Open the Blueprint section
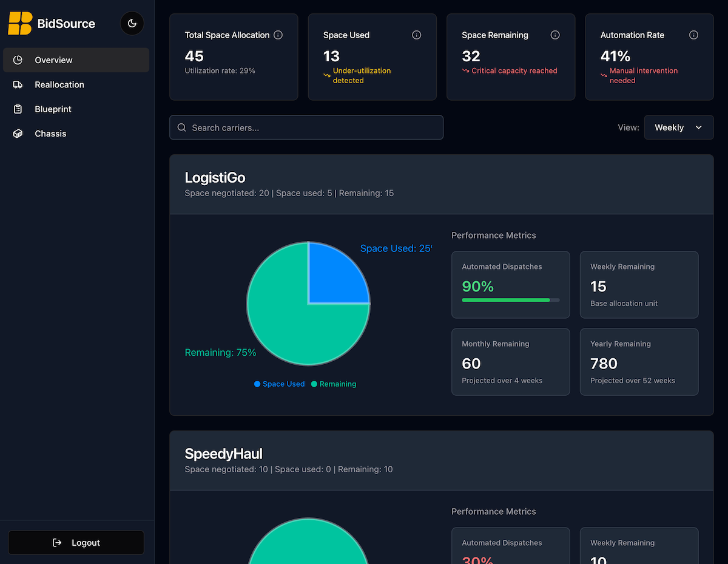Image resolution: width=728 pixels, height=564 pixels. [76, 109]
